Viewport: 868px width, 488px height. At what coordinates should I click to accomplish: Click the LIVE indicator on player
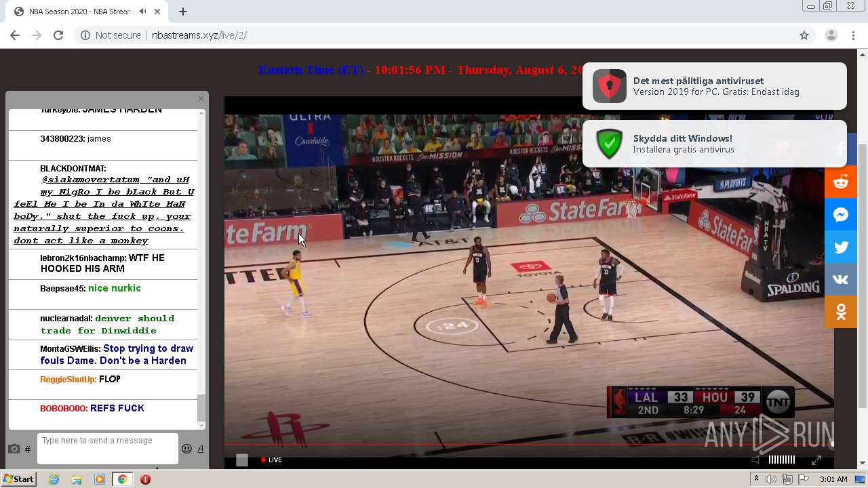pos(271,460)
